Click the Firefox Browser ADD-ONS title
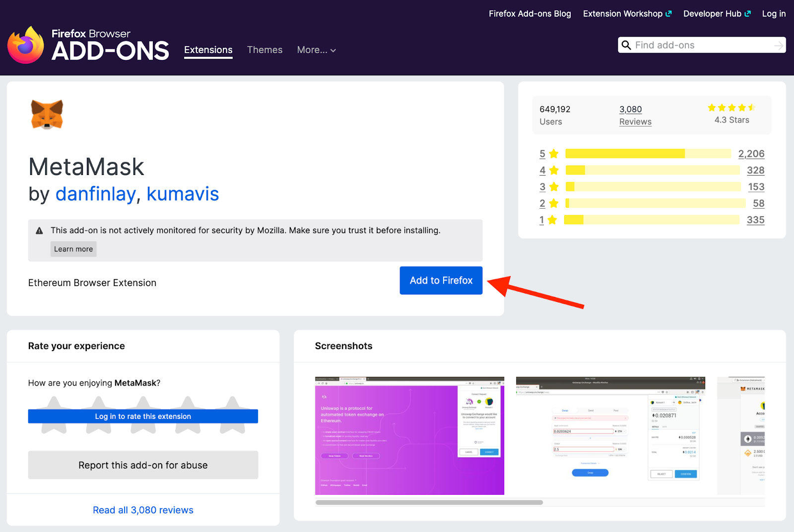This screenshot has height=532, width=794. [110, 45]
